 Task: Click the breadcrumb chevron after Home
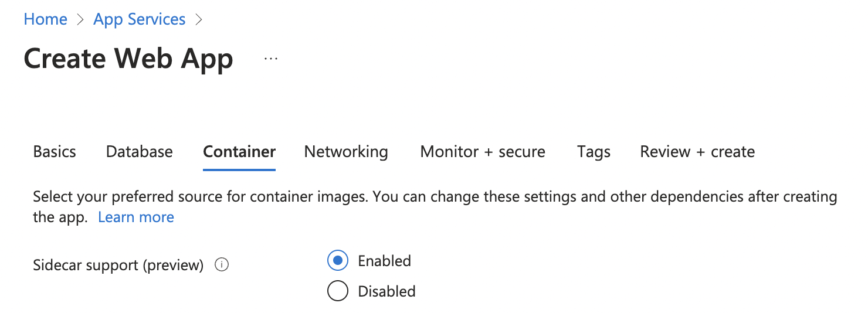click(x=80, y=19)
